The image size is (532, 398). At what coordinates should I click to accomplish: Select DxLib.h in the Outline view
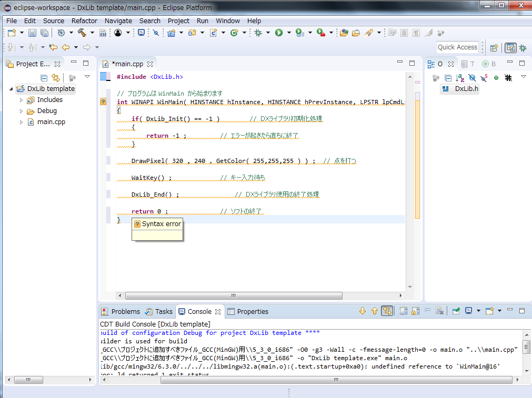tap(466, 88)
